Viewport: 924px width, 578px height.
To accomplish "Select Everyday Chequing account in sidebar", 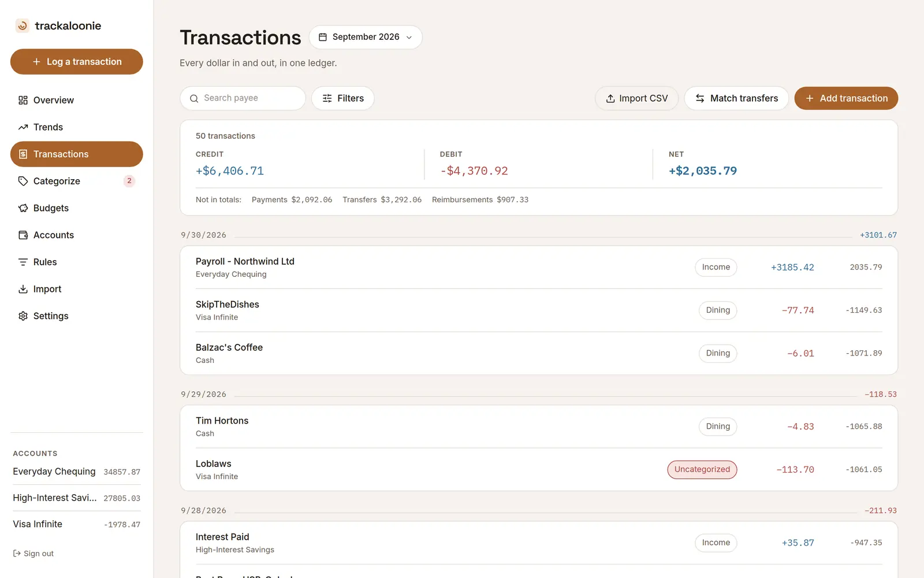I will (77, 472).
